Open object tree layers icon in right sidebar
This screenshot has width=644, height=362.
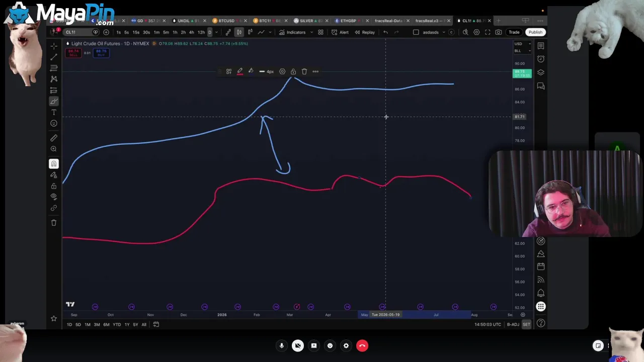click(x=541, y=72)
